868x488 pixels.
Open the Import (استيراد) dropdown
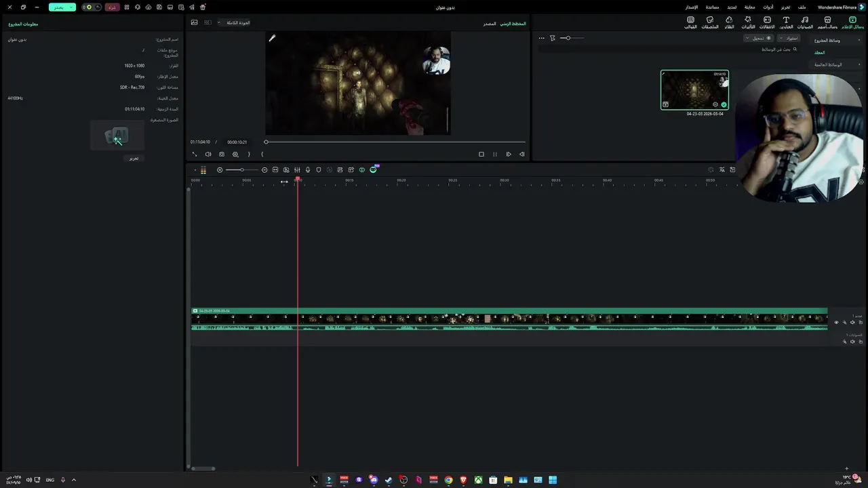click(789, 38)
